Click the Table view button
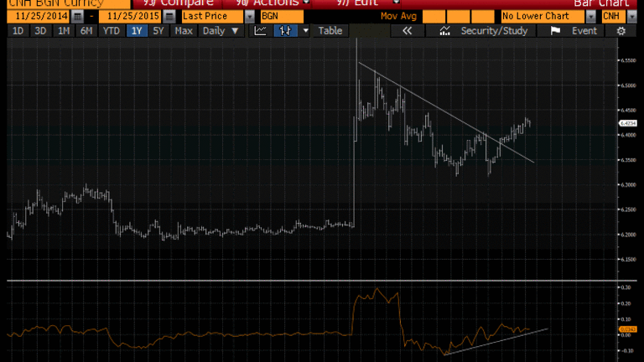Screen dimensions: 644x362 330,30
